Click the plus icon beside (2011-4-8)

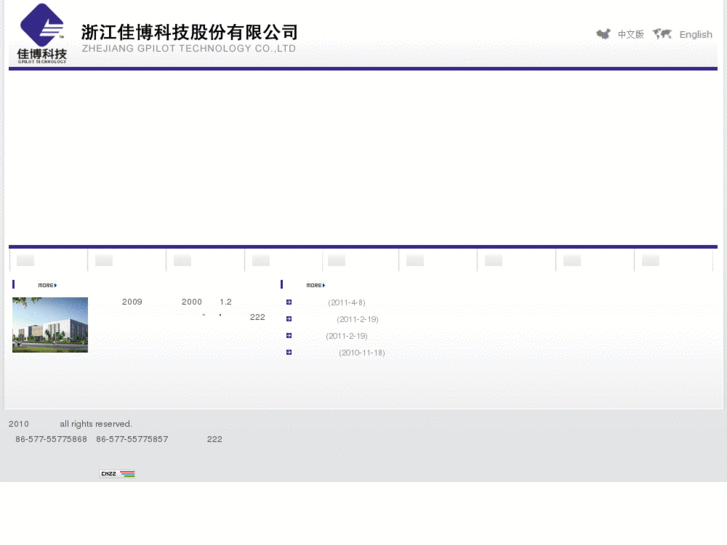[289, 302]
